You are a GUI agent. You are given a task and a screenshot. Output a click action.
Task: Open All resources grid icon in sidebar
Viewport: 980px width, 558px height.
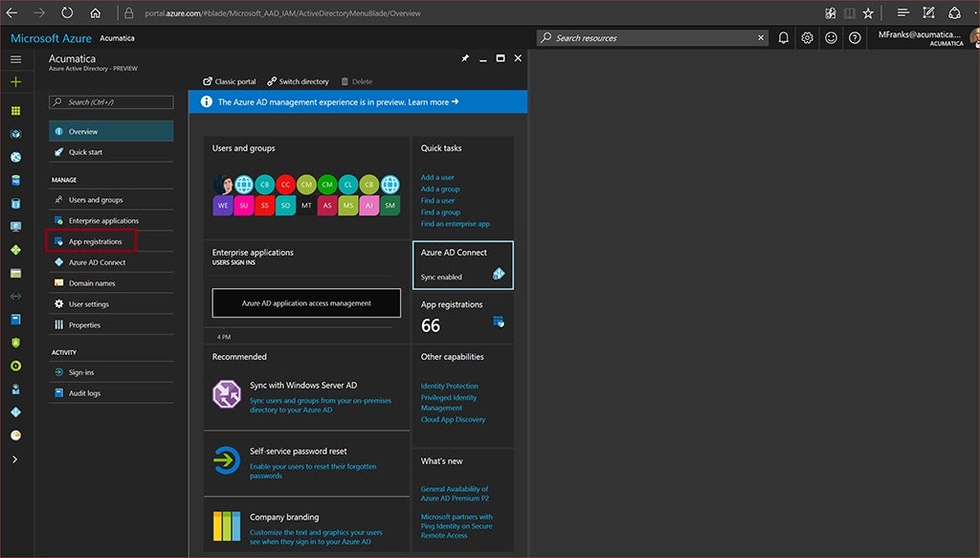coord(15,111)
